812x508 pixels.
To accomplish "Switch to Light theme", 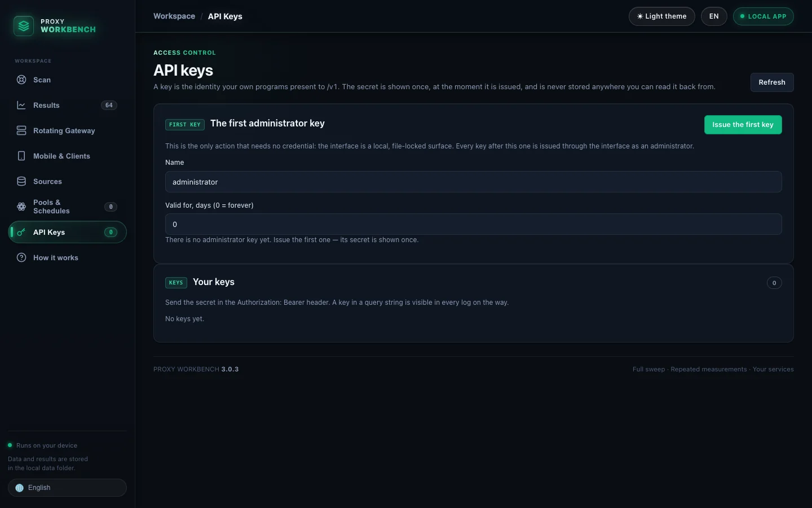I will coord(661,16).
